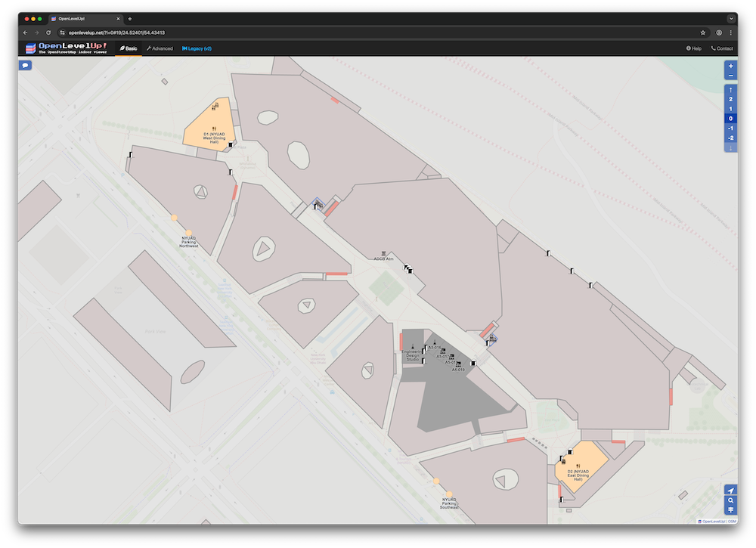Open browser tab list chevron dropdown
Image resolution: width=756 pixels, height=548 pixels.
tap(731, 18)
